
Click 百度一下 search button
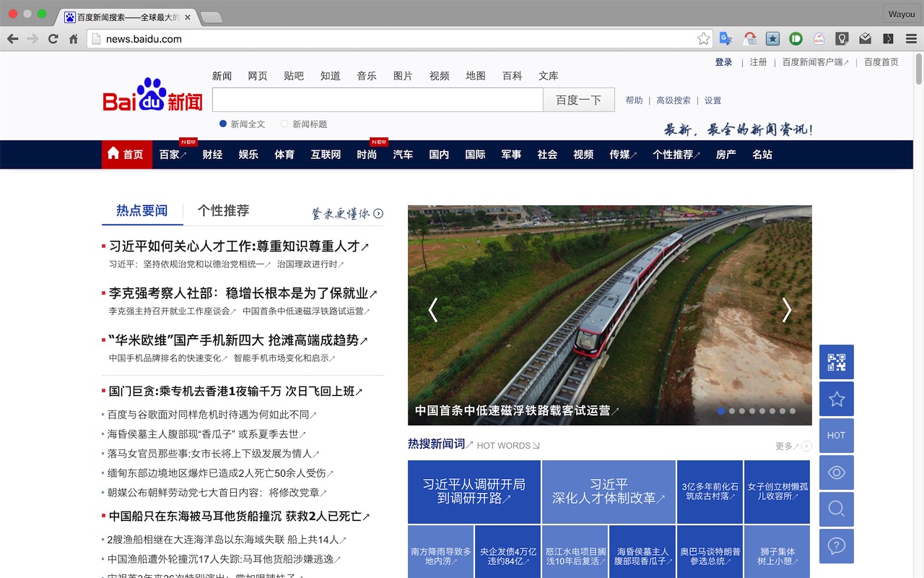click(579, 100)
